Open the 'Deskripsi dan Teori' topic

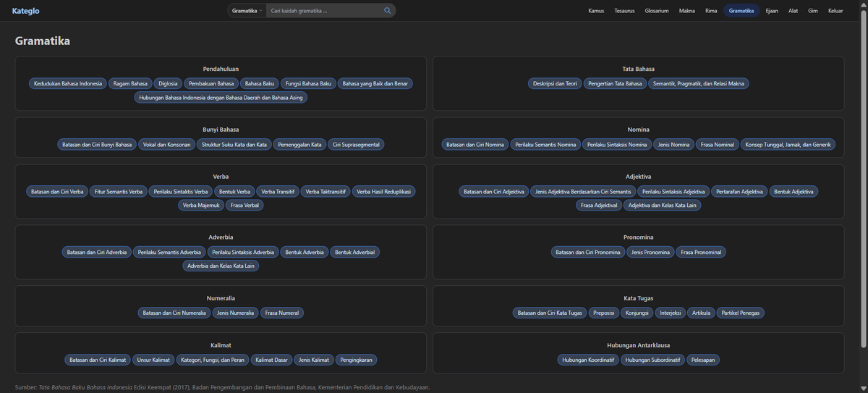(x=555, y=84)
